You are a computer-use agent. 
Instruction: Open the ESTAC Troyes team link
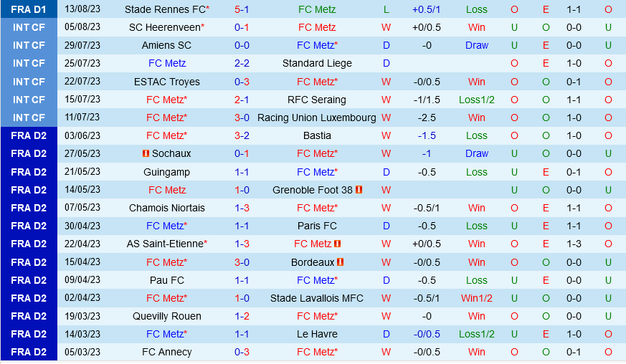tap(167, 82)
